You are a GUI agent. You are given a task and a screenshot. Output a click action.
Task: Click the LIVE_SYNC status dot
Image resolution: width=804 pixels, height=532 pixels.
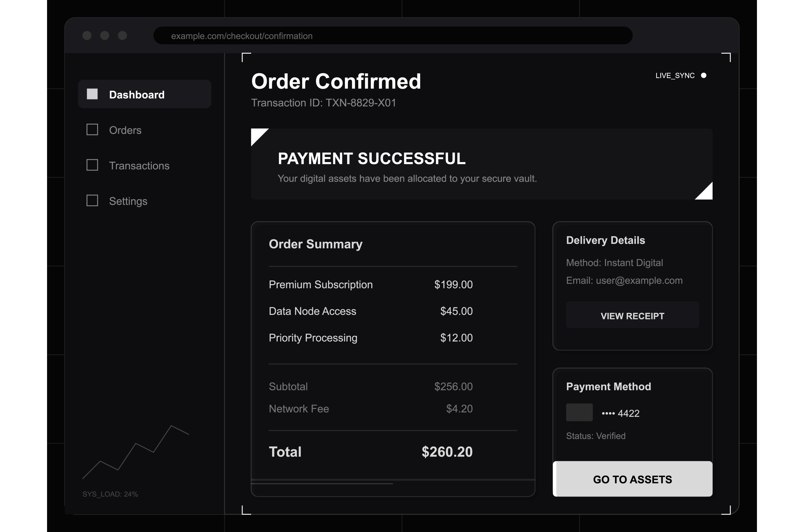click(x=703, y=75)
